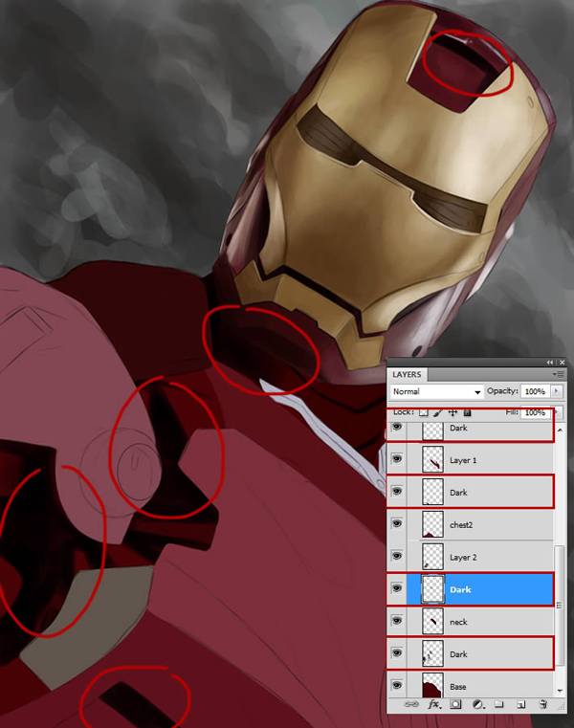Switch to the LAYERS tab

(x=407, y=375)
